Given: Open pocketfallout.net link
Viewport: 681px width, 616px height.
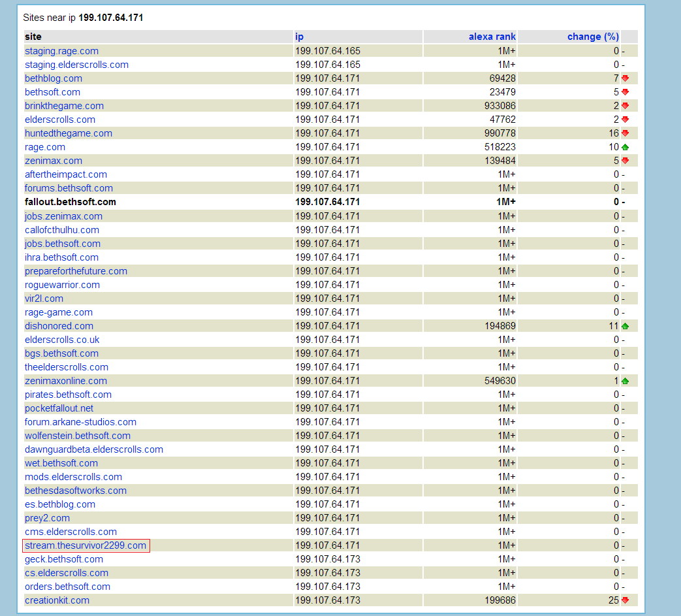Looking at the screenshot, I should coord(59,408).
